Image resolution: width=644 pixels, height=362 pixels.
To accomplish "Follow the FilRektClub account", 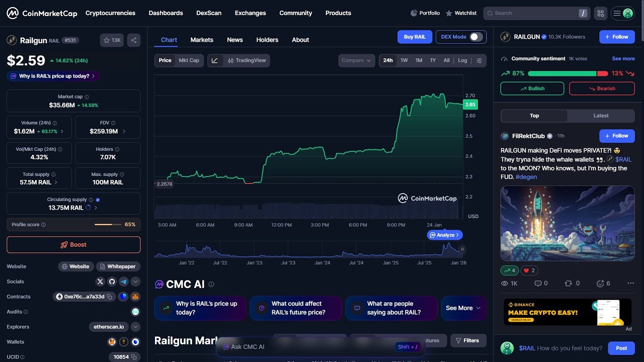I will tap(617, 136).
